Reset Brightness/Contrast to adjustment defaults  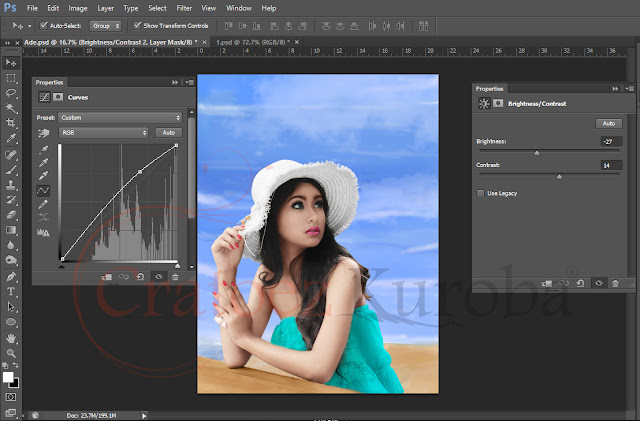tap(581, 284)
